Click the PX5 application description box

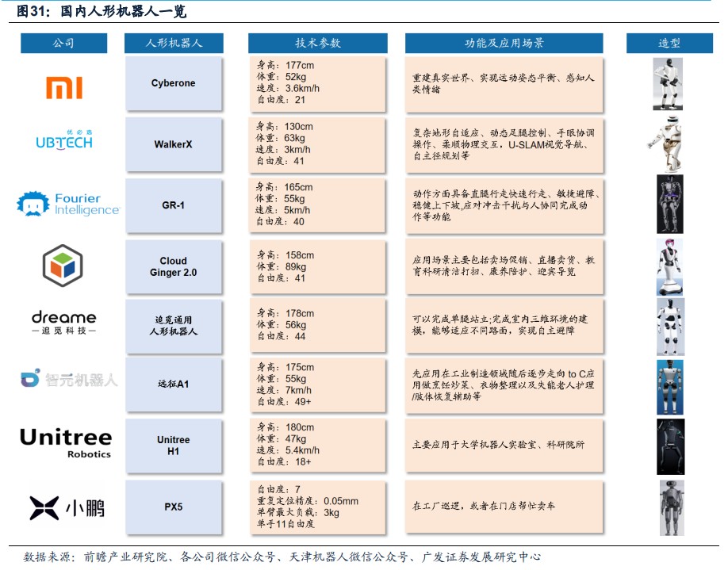coord(504,506)
